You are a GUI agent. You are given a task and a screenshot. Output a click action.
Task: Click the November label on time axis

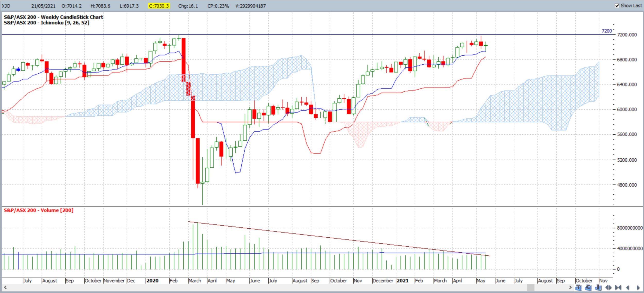(x=114, y=281)
